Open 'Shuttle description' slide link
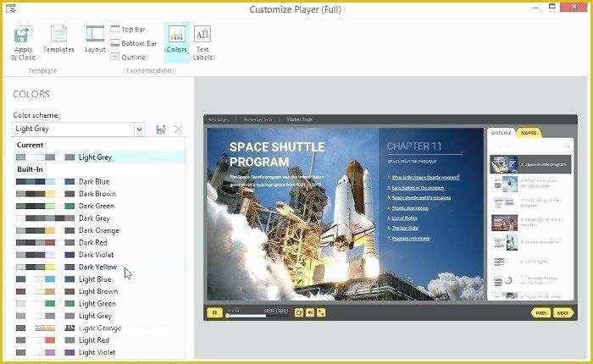The image size is (593, 364). (410, 208)
